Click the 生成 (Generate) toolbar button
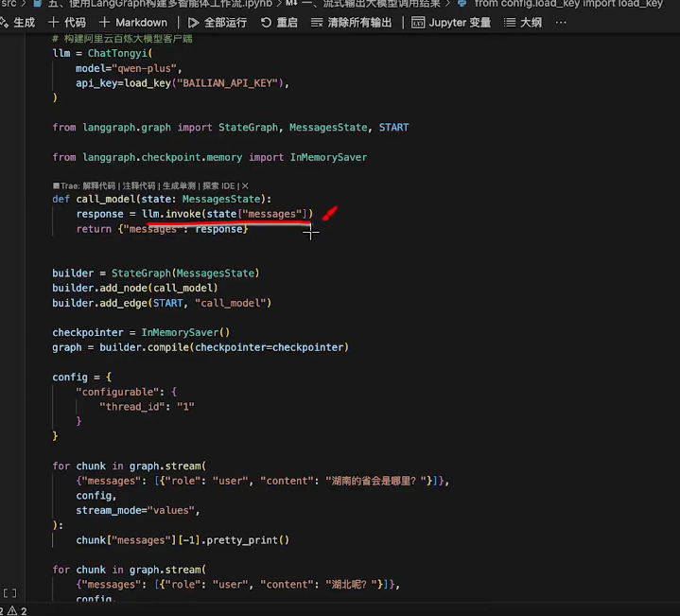This screenshot has width=680, height=616. coord(17,23)
